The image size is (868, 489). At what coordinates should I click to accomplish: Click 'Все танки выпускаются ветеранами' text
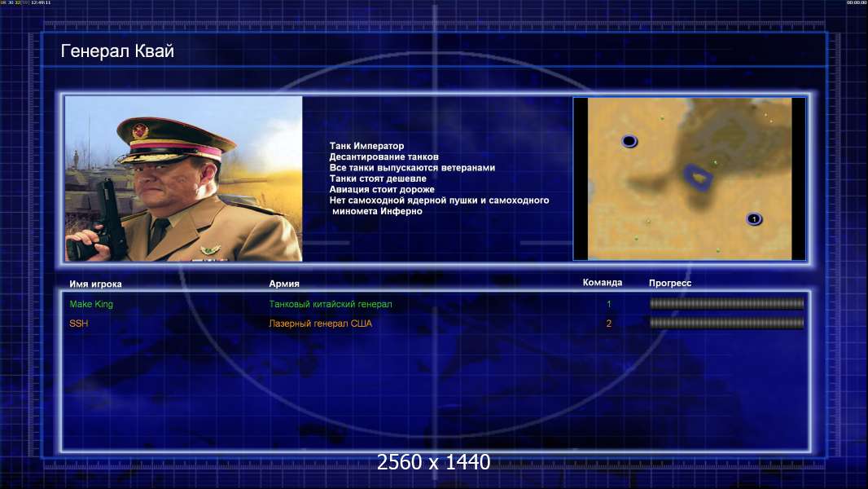point(412,167)
